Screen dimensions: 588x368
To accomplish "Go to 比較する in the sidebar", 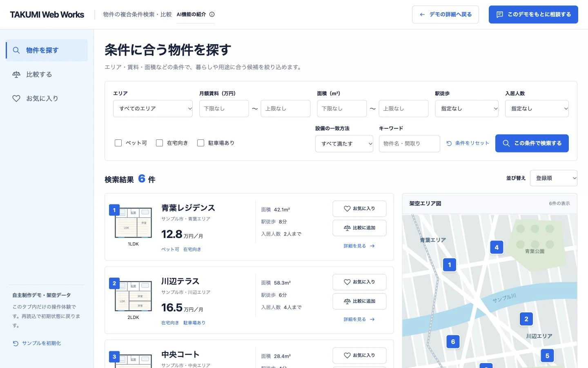I will click(x=47, y=74).
